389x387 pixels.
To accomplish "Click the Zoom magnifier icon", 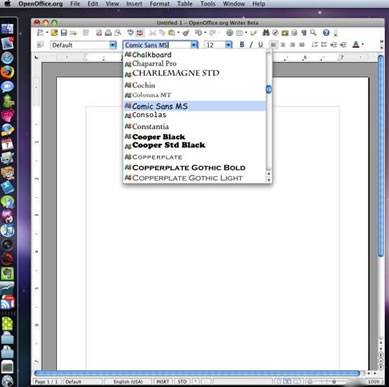I will 313,33.
